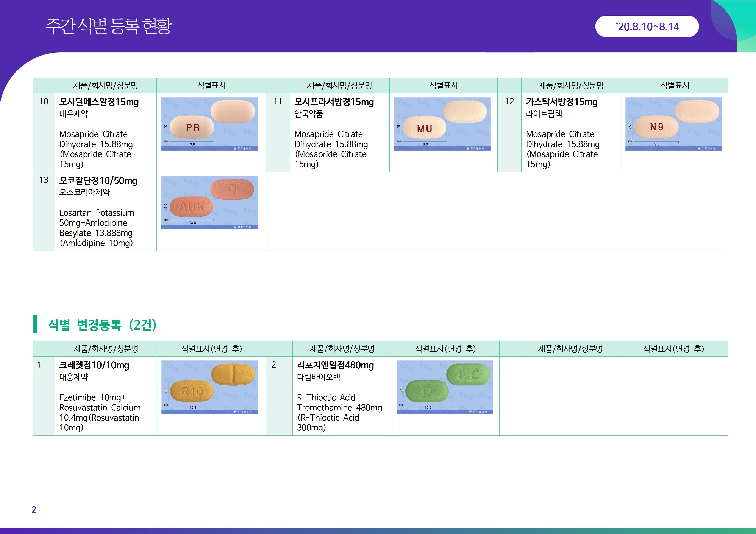Click the 주간 식별 등록 현황 title
Screen dimensions: 756x534
click(109, 26)
